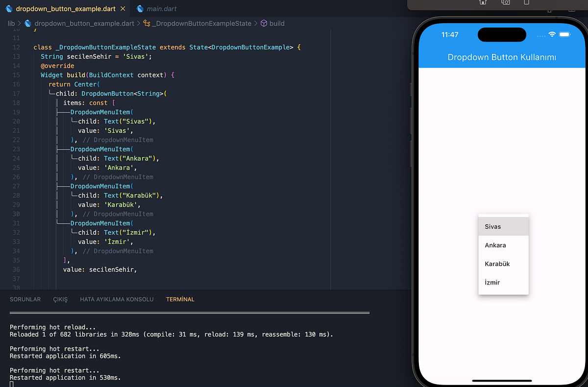
Task: Click the build method icon in the breadcrumb
Action: point(263,23)
